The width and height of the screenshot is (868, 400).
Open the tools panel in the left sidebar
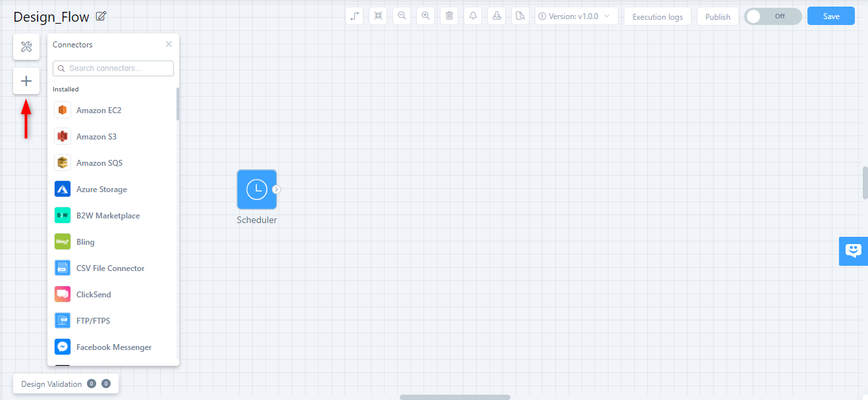pos(26,46)
